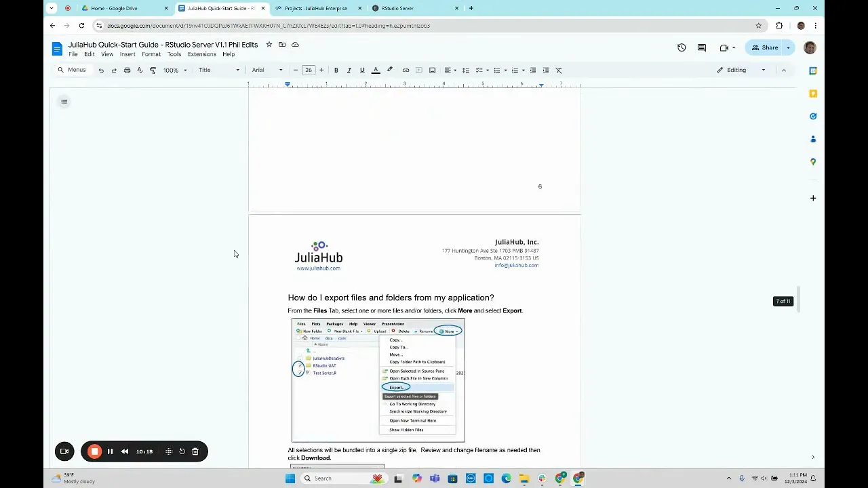This screenshot has width=868, height=488.
Task: Open Google Tasks in side panel
Action: click(813, 116)
